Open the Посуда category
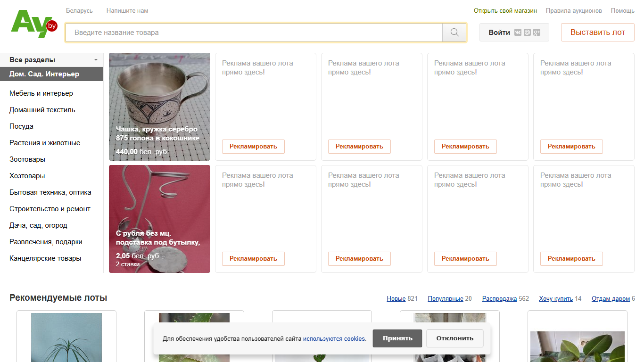The height and width of the screenshot is (362, 644). tap(21, 126)
